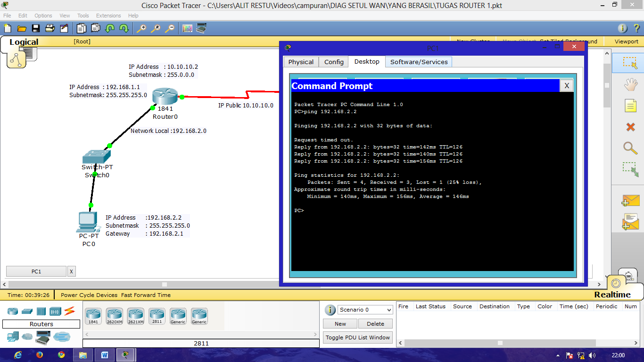Click the Delete scenario button

click(x=375, y=324)
